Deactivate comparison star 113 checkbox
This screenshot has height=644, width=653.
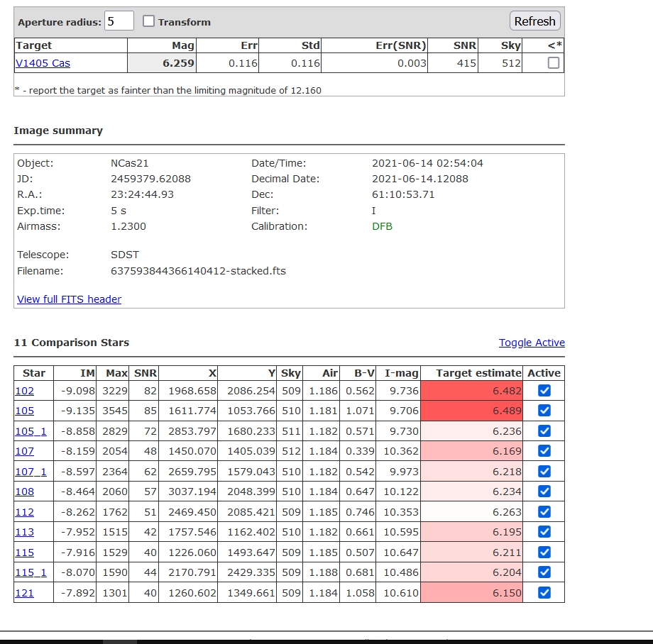544,532
